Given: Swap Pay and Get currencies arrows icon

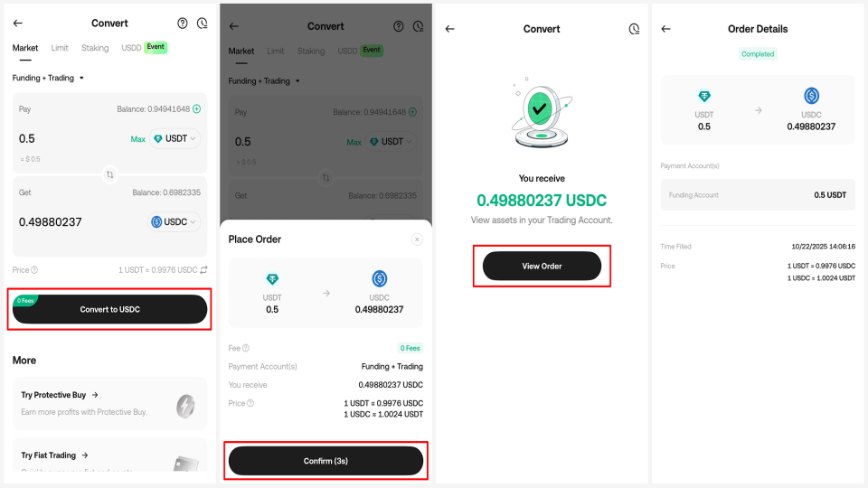Looking at the screenshot, I should tap(109, 174).
